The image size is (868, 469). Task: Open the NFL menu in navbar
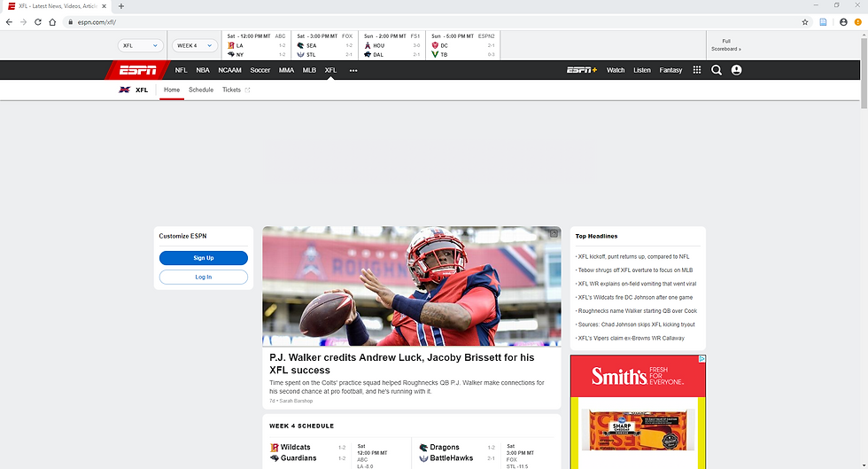pos(181,70)
